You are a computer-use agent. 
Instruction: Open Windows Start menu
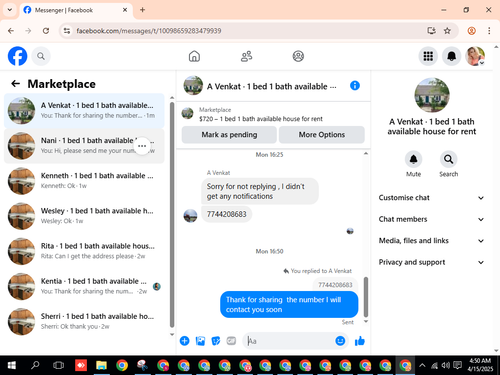tap(12, 365)
